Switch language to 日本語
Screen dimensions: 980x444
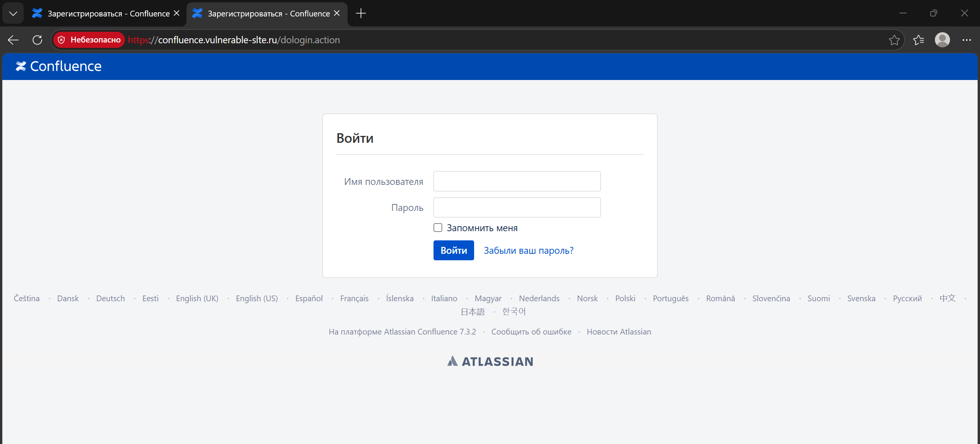coord(473,312)
